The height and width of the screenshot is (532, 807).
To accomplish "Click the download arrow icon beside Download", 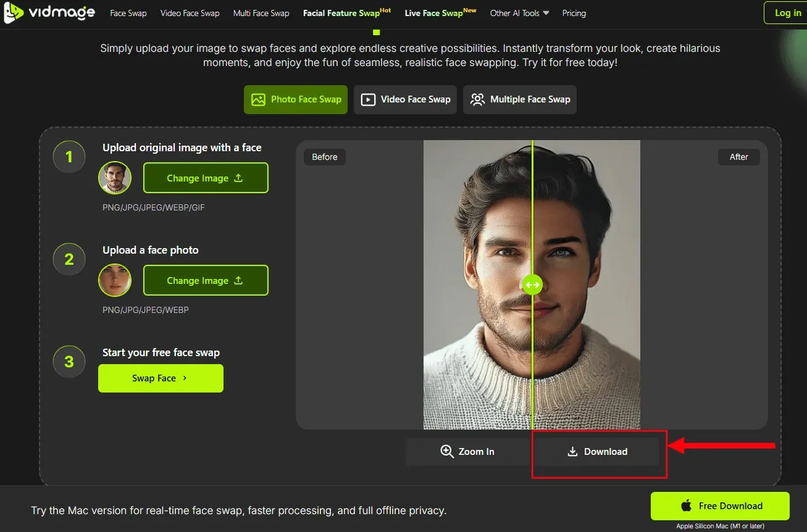I will pyautogui.click(x=572, y=452).
